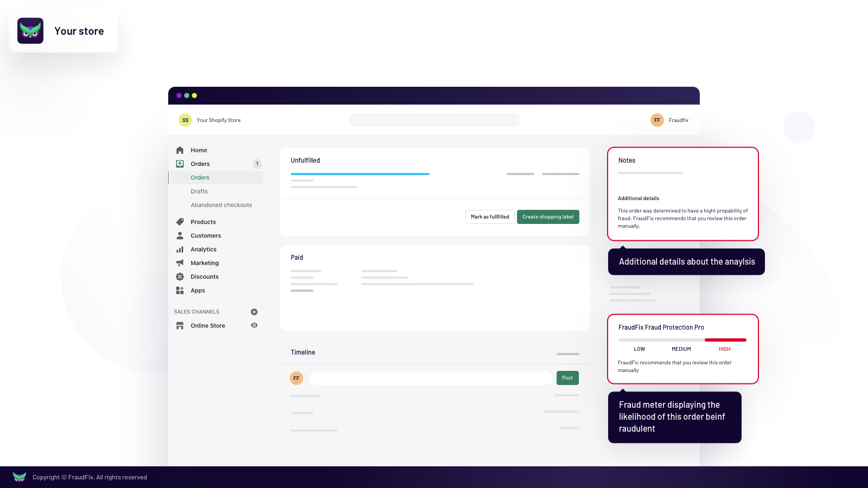
Task: Open the Drafts sub-item
Action: tap(199, 191)
